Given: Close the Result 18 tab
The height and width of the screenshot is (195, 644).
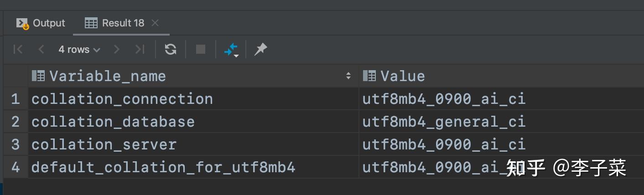Looking at the screenshot, I should click(x=155, y=23).
